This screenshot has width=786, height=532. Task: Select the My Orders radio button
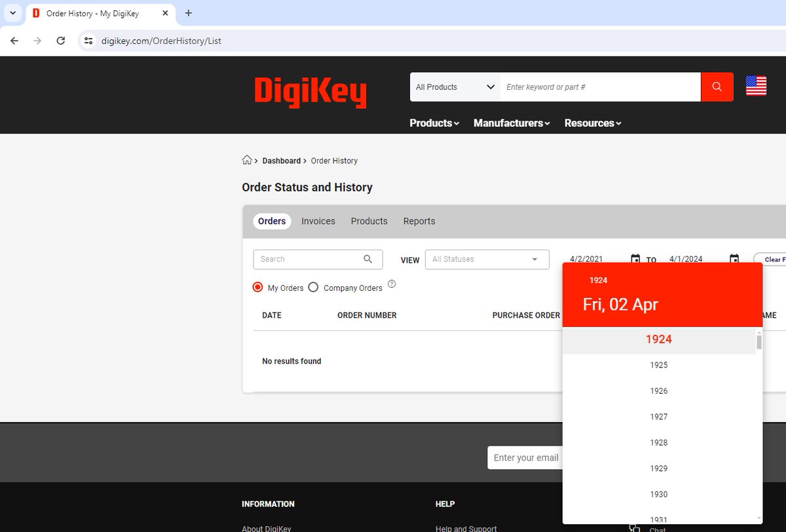click(258, 287)
